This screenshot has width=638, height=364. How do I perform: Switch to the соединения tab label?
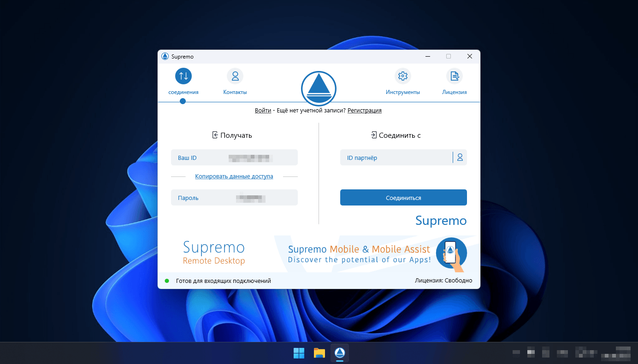[x=183, y=92]
